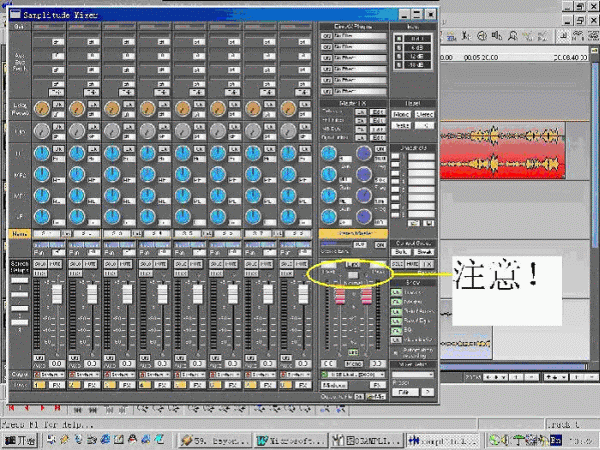Open the master output device dropdown

[353, 375]
